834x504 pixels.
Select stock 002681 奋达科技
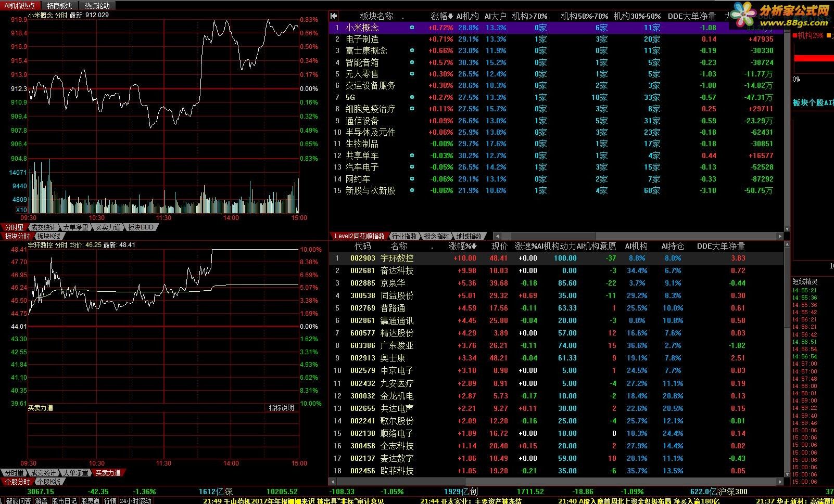click(556, 270)
